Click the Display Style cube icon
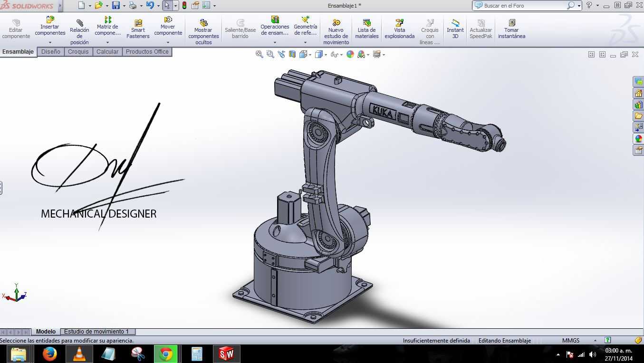644x363 pixels. point(319,54)
